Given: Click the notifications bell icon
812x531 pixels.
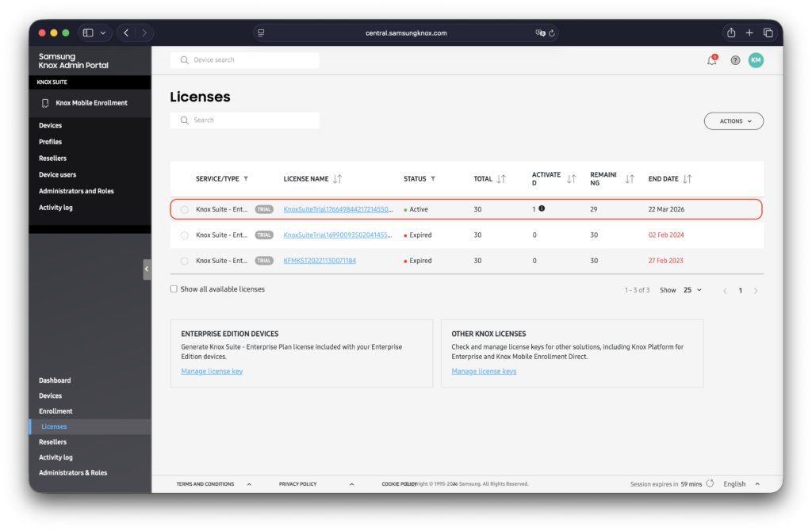Looking at the screenshot, I should [711, 60].
